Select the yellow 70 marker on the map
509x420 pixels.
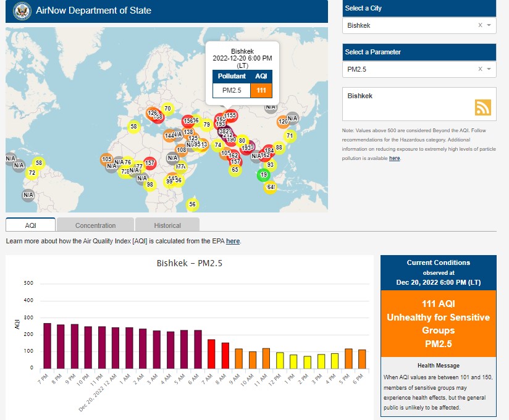(167, 109)
